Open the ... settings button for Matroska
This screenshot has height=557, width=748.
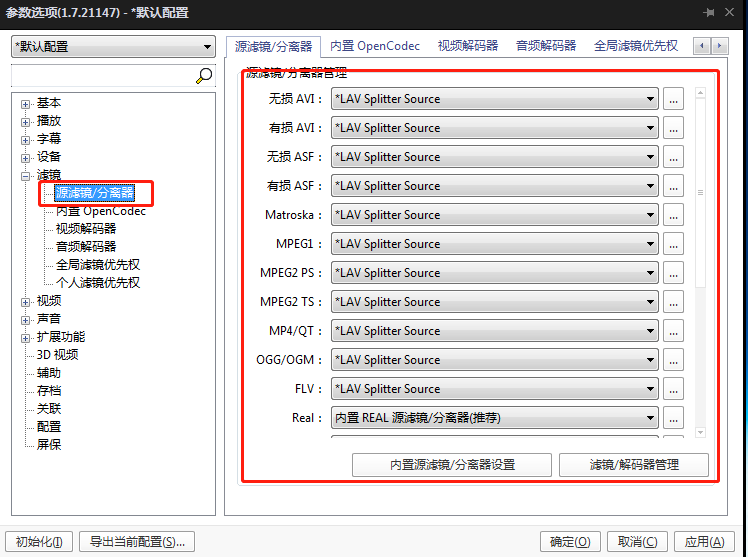tap(673, 215)
